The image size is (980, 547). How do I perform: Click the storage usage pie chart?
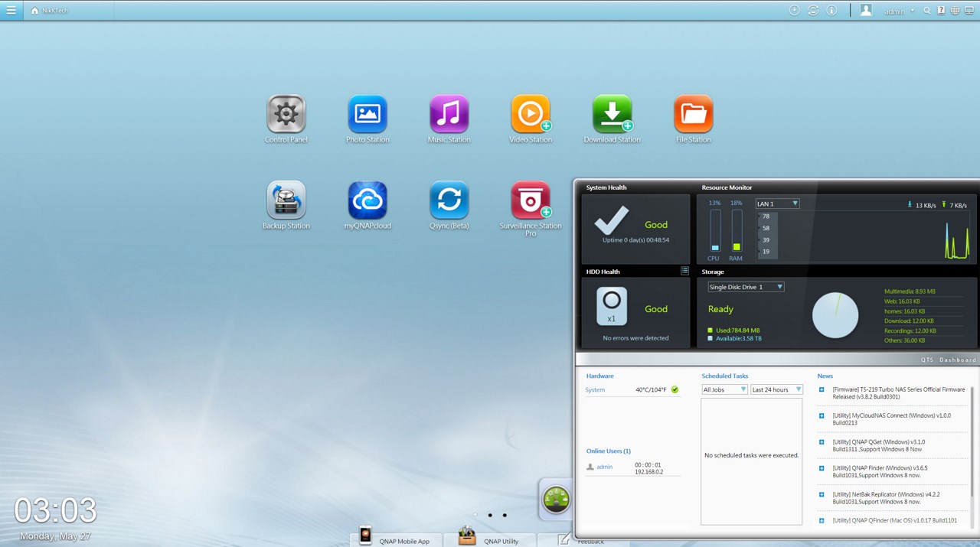pos(835,314)
